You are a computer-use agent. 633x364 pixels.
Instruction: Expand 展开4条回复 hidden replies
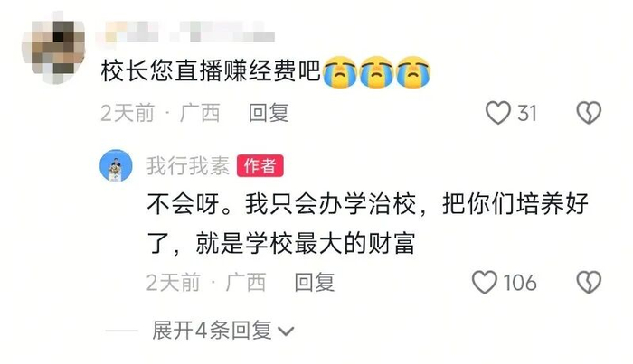[222, 331]
